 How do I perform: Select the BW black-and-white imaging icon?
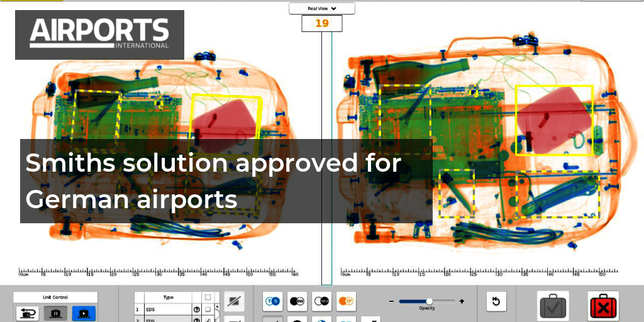(x=297, y=302)
